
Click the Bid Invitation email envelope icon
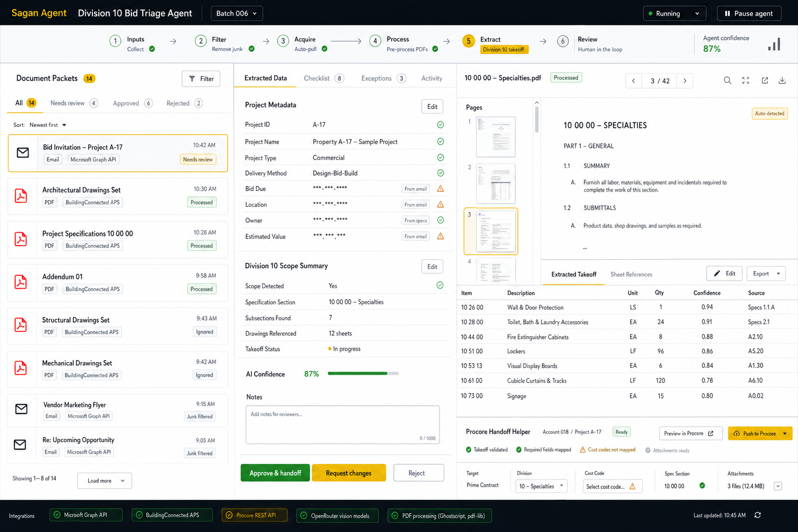point(23,153)
